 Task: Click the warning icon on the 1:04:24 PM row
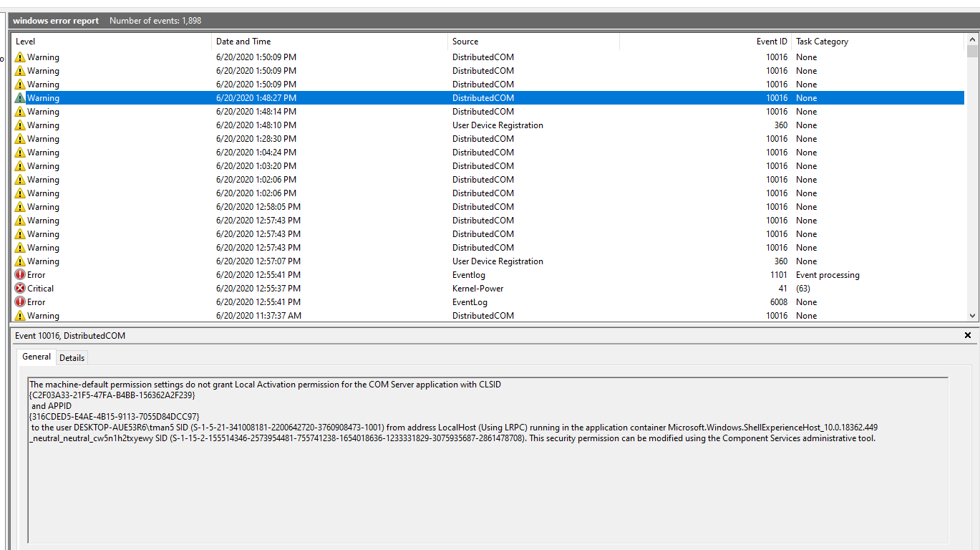(20, 153)
